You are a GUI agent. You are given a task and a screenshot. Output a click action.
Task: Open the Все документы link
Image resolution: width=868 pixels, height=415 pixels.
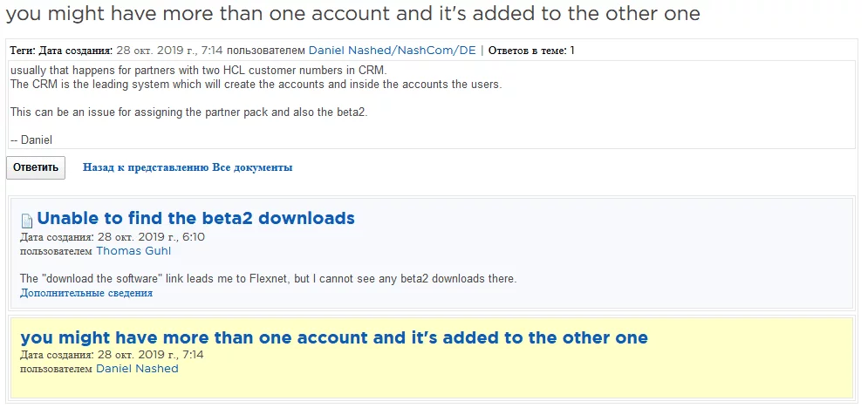[252, 167]
